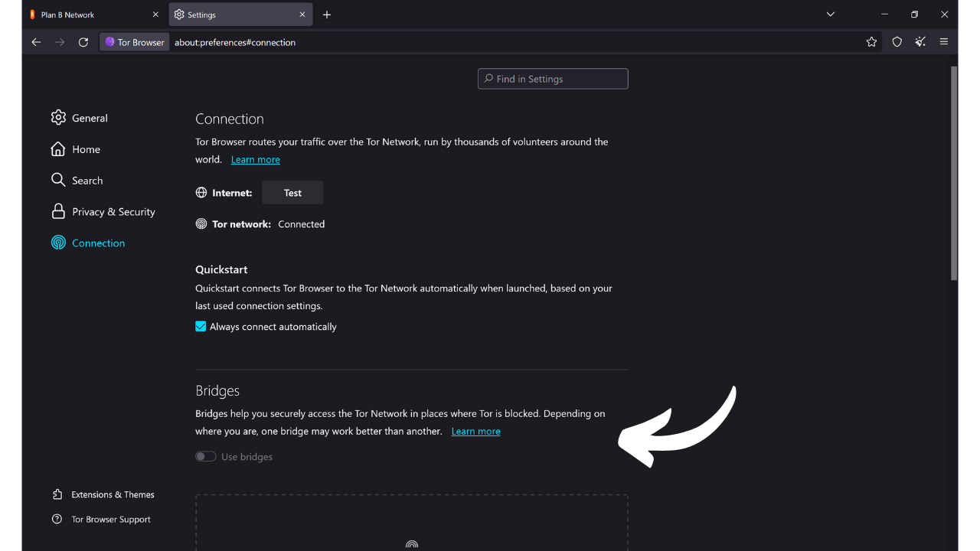Screen dimensions: 980x551
Task: Open the tab list chevron dropdown
Action: coord(830,14)
